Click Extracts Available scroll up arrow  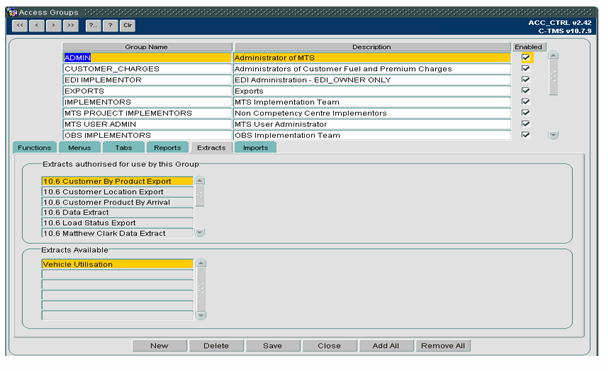(x=201, y=263)
